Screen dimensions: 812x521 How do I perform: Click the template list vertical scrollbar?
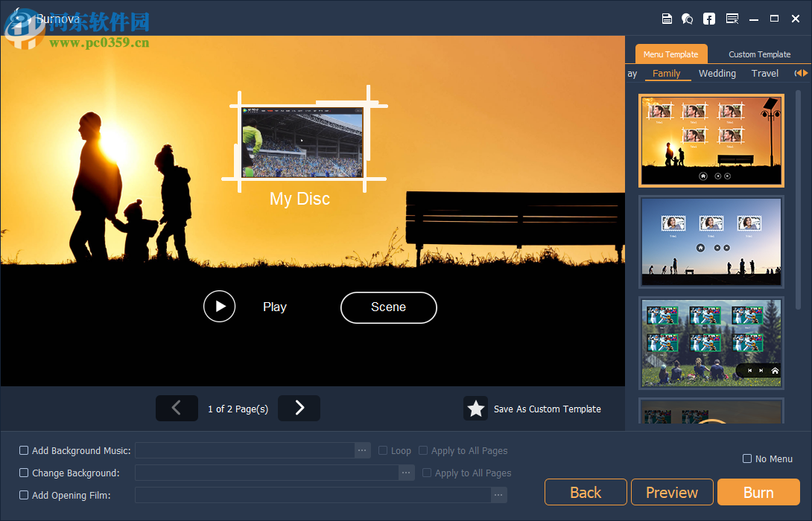pos(798,199)
